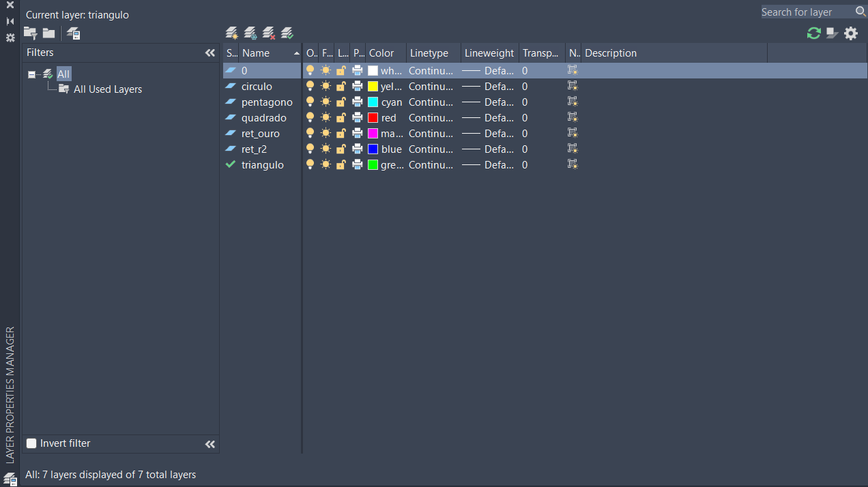This screenshot has width=868, height=487.
Task: Sort layers by Name column header
Action: (x=266, y=53)
